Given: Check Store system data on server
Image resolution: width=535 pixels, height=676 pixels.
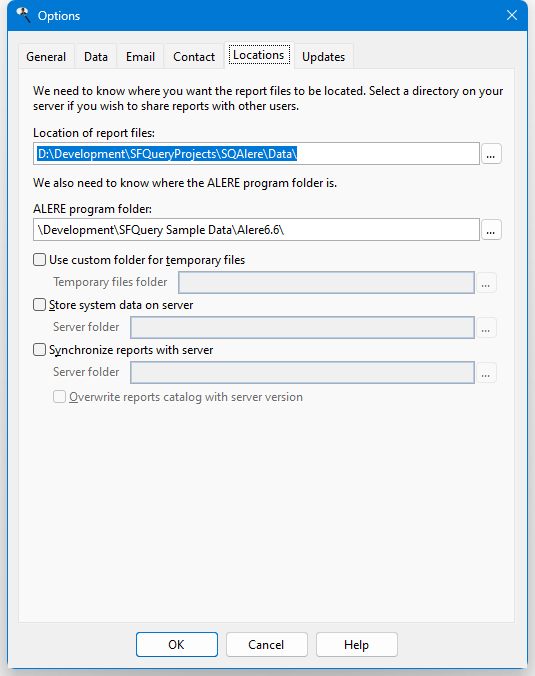Looking at the screenshot, I should 40,305.
